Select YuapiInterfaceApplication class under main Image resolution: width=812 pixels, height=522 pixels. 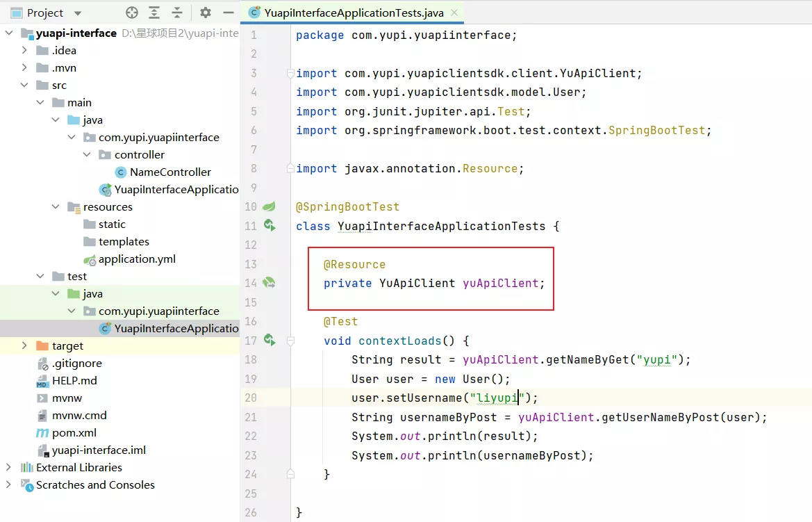[x=176, y=189]
